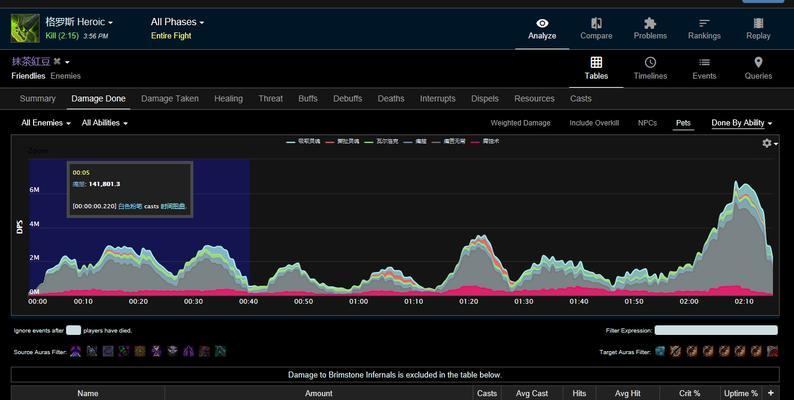Open the 格罗斯 Heroic fight dropdown

click(79, 22)
